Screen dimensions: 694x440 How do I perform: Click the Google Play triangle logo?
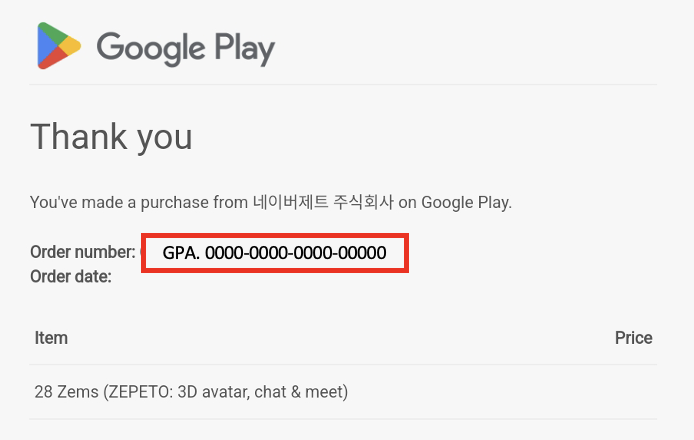click(x=59, y=46)
